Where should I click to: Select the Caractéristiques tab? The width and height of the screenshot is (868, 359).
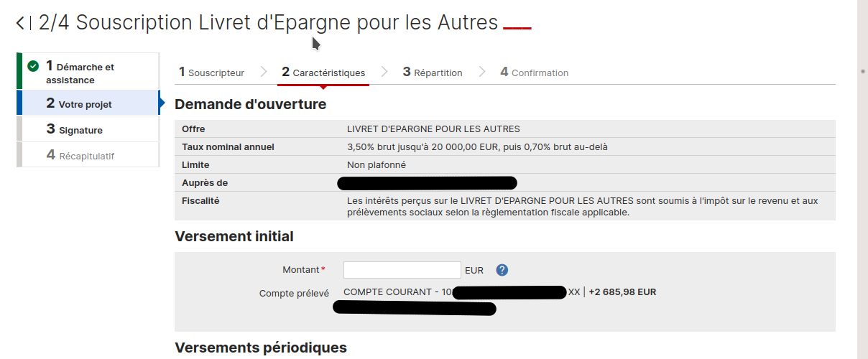323,73
